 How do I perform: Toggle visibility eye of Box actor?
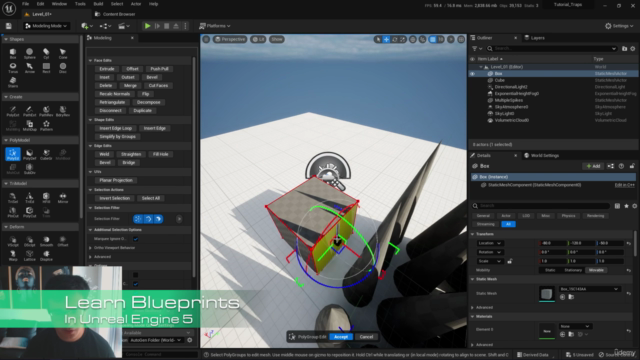(x=472, y=74)
